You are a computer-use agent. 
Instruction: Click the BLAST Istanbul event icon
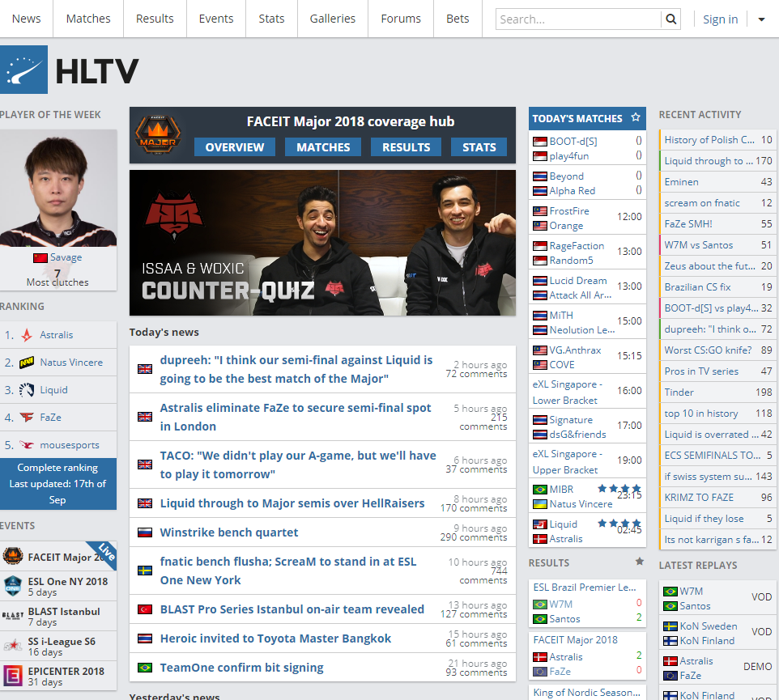click(x=13, y=616)
